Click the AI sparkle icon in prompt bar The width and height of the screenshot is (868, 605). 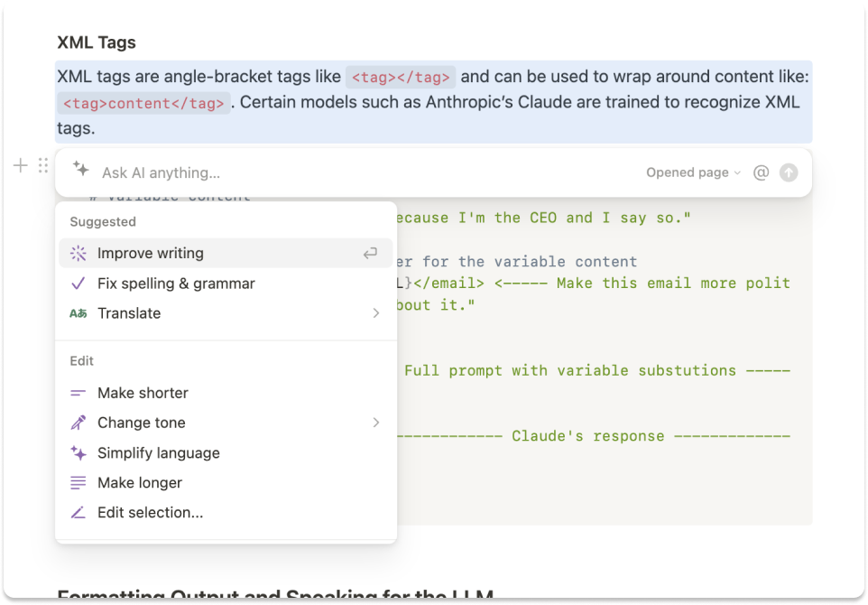(81, 170)
